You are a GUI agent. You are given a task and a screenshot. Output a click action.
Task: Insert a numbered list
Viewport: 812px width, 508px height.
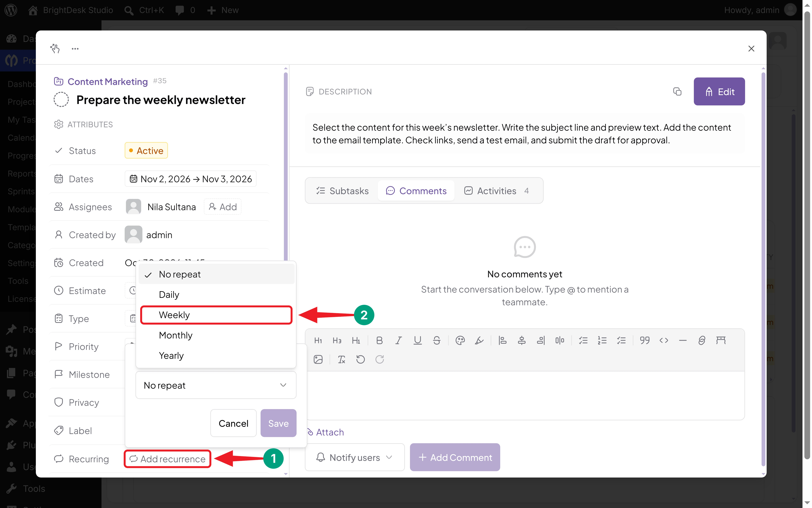(602, 340)
